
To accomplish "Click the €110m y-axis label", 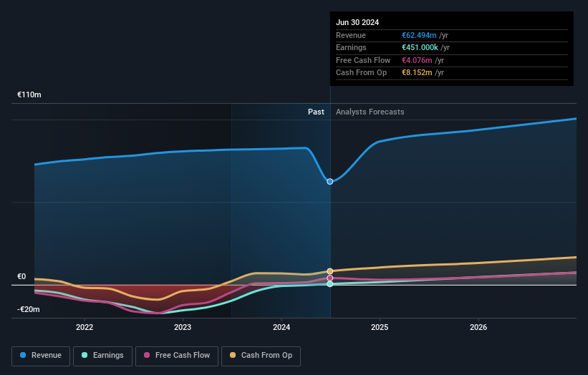I will pos(29,94).
